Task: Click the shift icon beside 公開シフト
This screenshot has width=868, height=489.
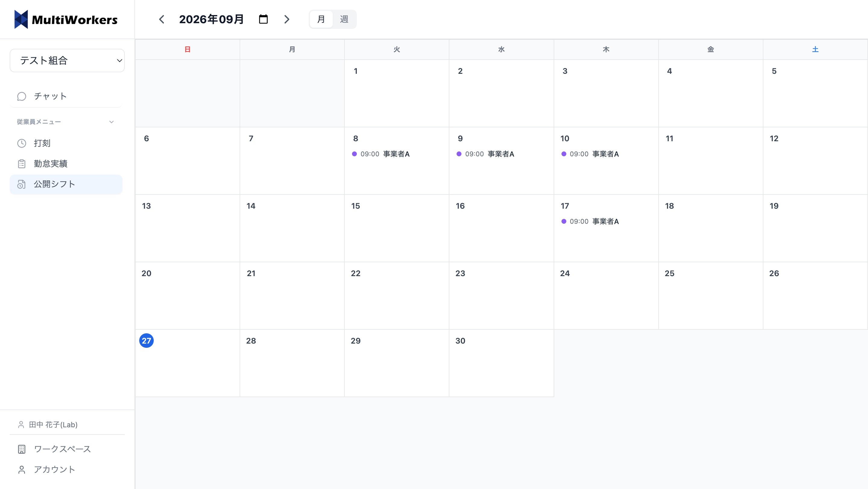Action: click(x=22, y=184)
